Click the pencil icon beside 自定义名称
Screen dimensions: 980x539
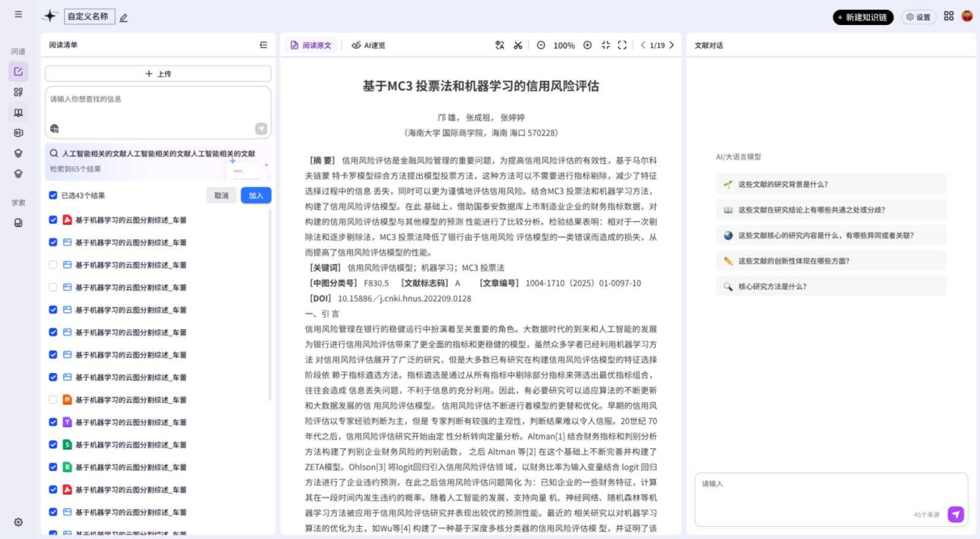(124, 17)
